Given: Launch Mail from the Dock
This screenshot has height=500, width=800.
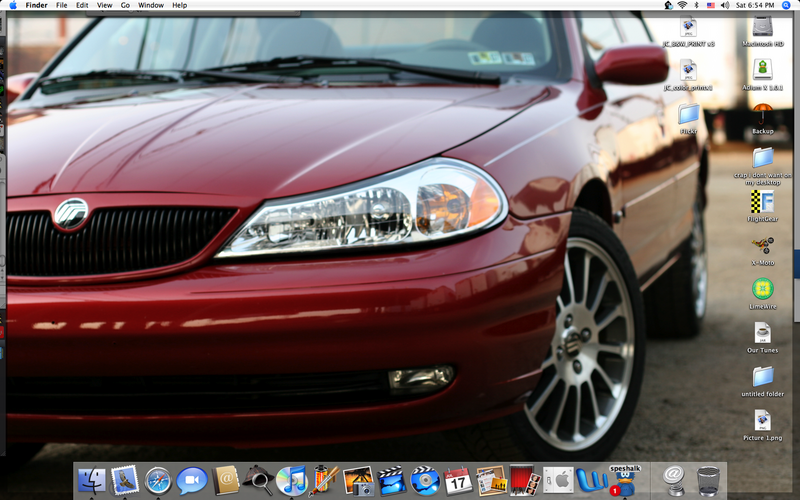Looking at the screenshot, I should click(125, 480).
